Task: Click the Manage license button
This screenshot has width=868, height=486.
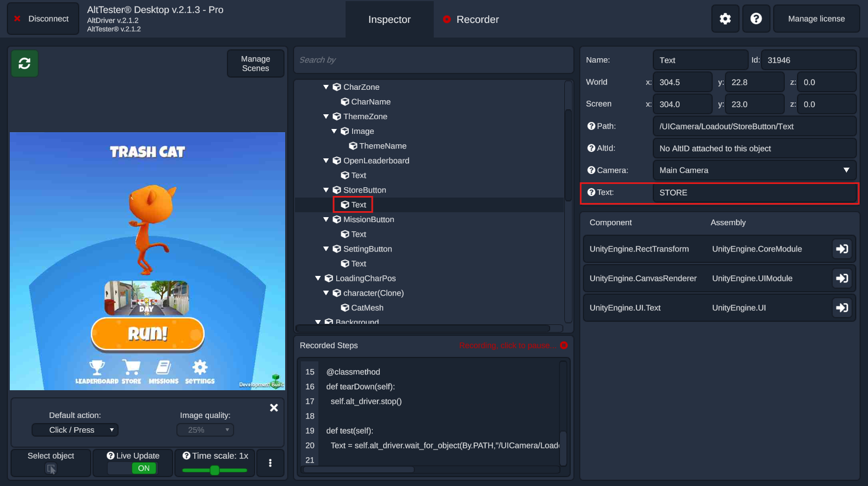Action: click(x=816, y=19)
